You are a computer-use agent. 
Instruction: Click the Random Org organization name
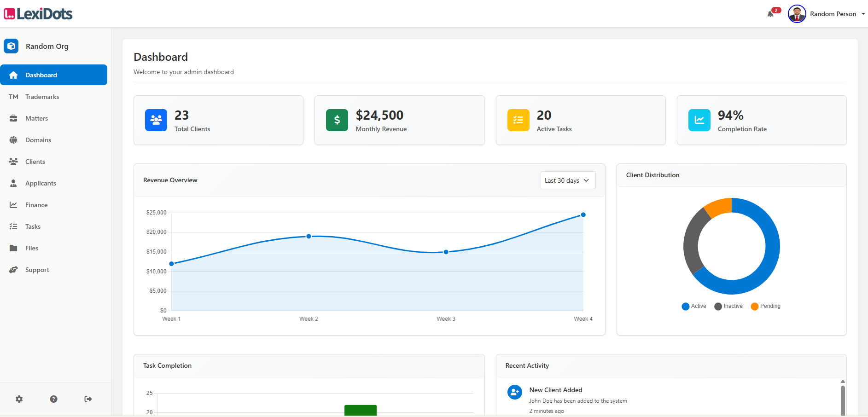pyautogui.click(x=47, y=46)
